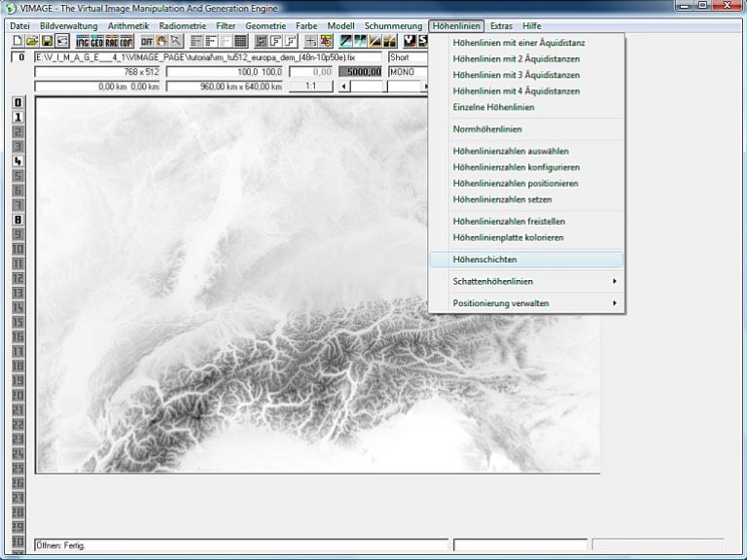Click the file path field
This screenshot has height=560, width=747.
click(208, 57)
